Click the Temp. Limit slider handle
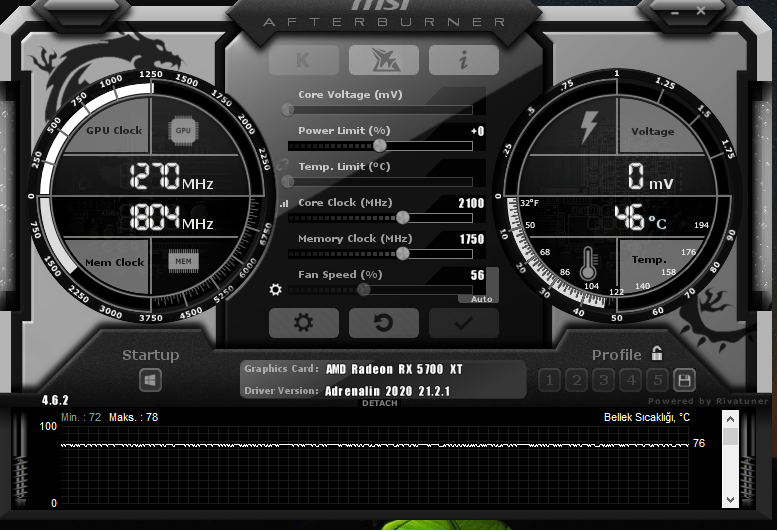Image resolution: width=778 pixels, height=531 pixels. 288,182
